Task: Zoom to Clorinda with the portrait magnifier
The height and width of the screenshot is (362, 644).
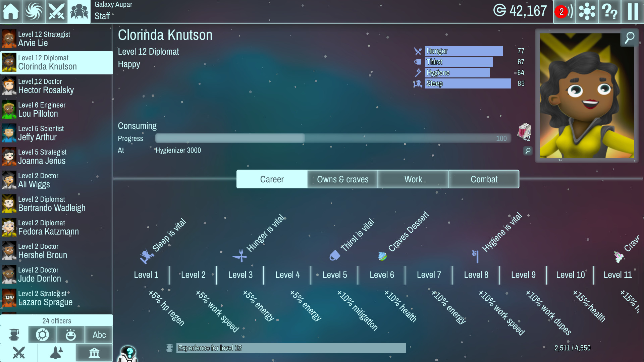Action: 629,38
